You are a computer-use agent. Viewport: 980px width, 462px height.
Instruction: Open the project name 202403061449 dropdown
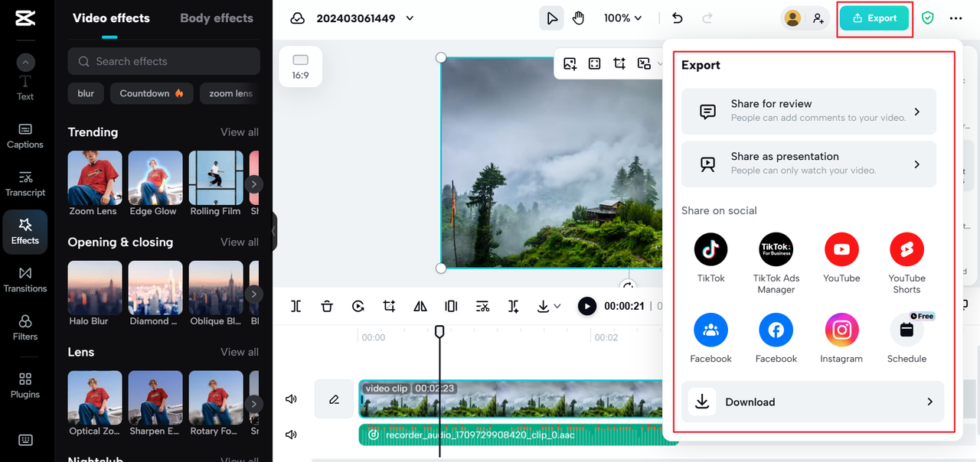click(x=409, y=18)
